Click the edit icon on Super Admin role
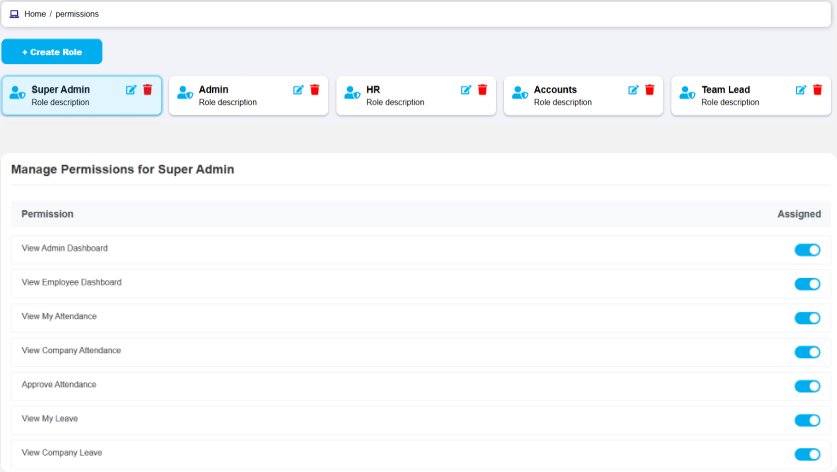Image resolution: width=837 pixels, height=472 pixels. click(131, 90)
